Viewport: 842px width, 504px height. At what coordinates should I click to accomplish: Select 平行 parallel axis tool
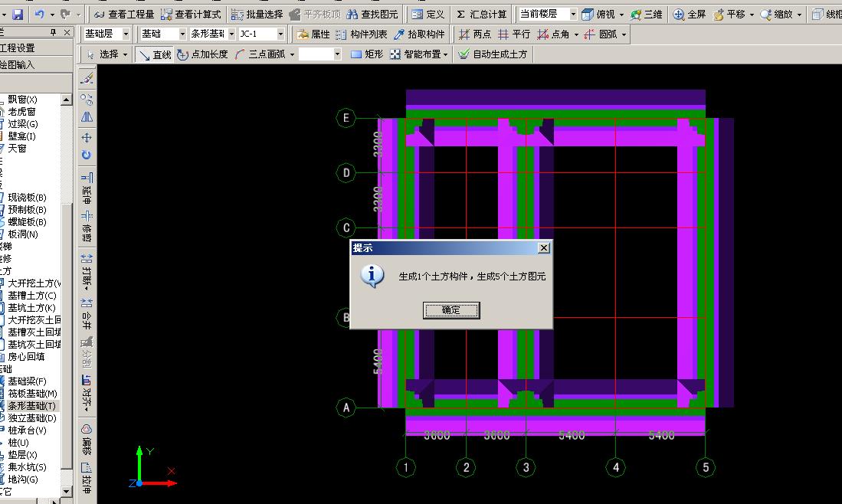point(514,34)
